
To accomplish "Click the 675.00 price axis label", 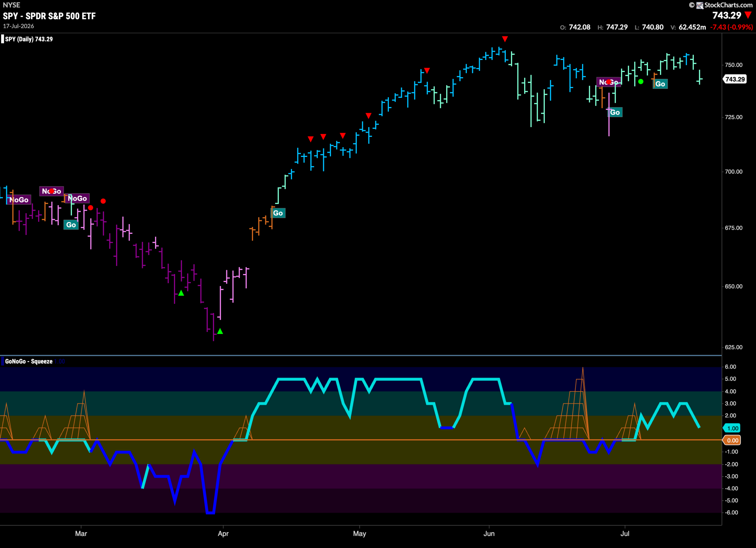I will tap(734, 228).
